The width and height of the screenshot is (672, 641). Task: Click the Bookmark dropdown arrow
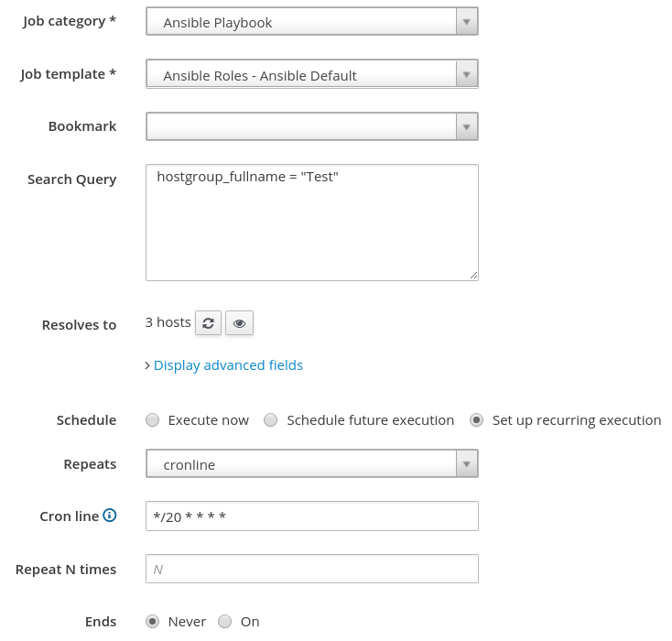coord(467,126)
